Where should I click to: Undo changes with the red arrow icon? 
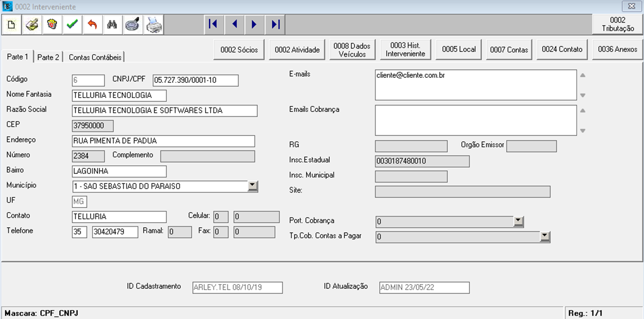(92, 25)
